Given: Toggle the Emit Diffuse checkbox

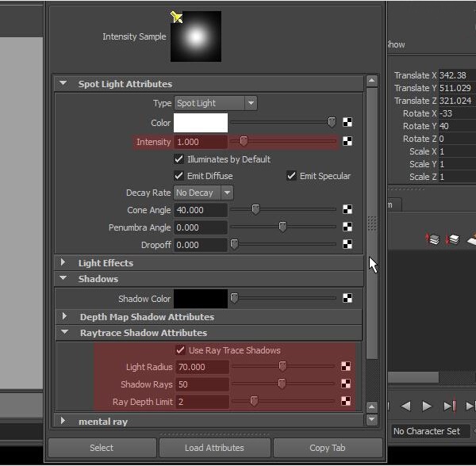Looking at the screenshot, I should pyautogui.click(x=178, y=176).
